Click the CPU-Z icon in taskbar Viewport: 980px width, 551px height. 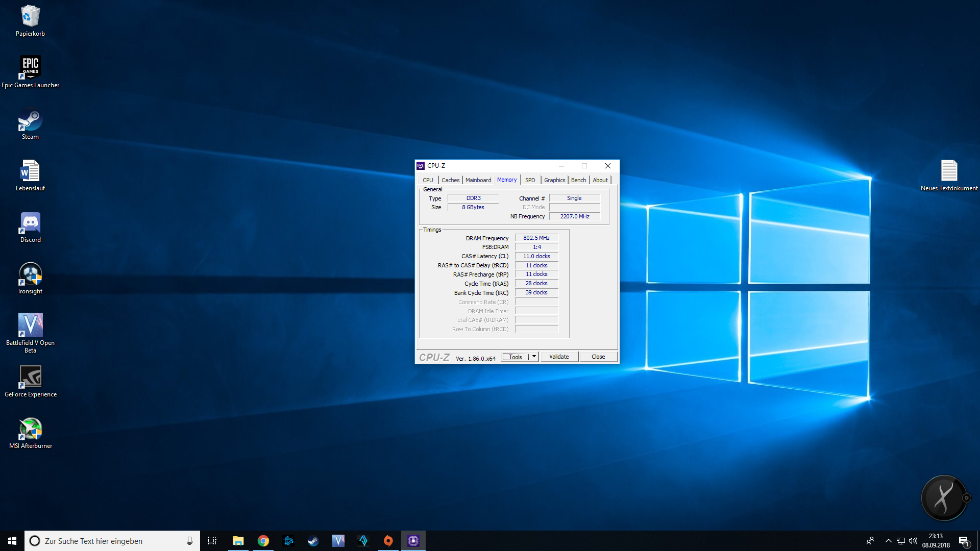tap(413, 541)
